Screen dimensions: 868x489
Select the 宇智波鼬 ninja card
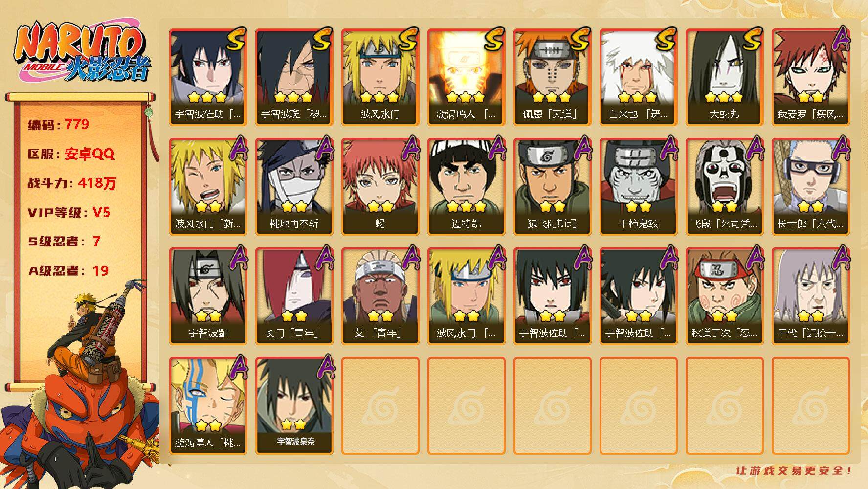208,296
